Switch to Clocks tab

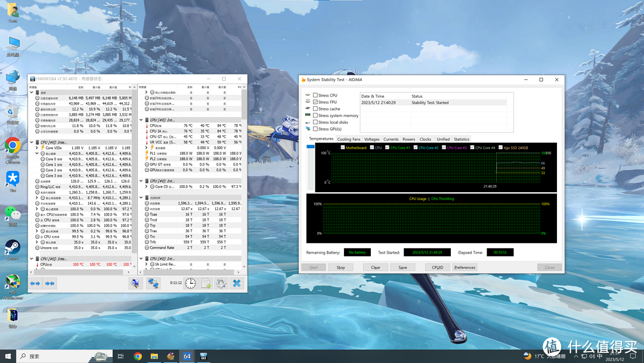click(x=425, y=139)
